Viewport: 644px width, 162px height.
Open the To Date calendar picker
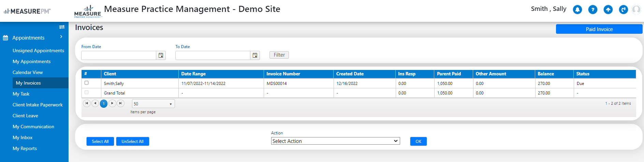point(255,55)
